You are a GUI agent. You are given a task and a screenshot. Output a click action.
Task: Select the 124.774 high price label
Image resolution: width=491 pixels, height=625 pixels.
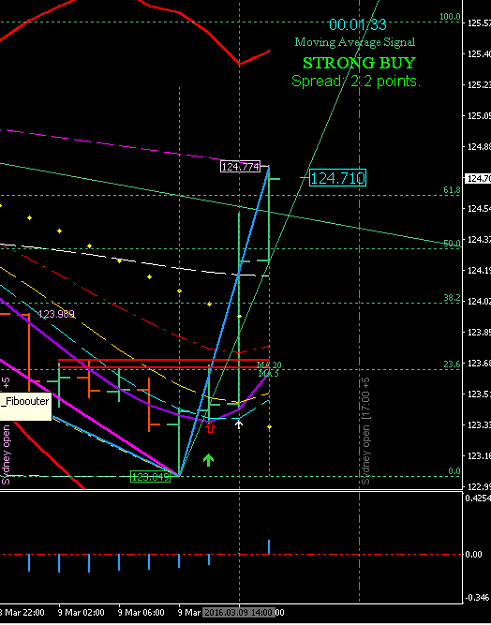coord(240,167)
